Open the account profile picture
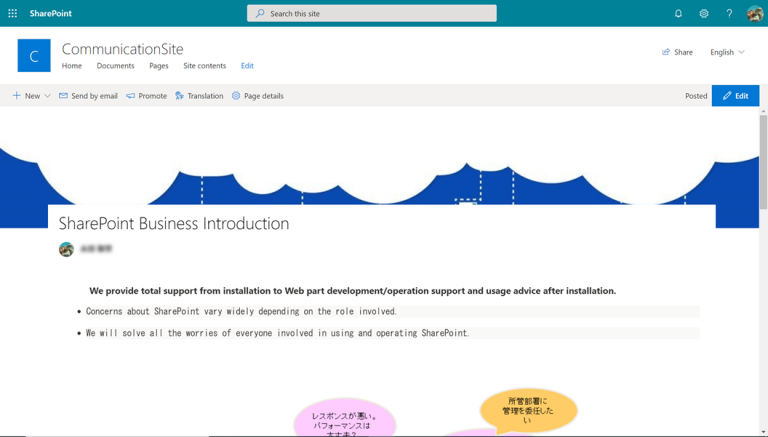The image size is (768, 437). point(755,13)
